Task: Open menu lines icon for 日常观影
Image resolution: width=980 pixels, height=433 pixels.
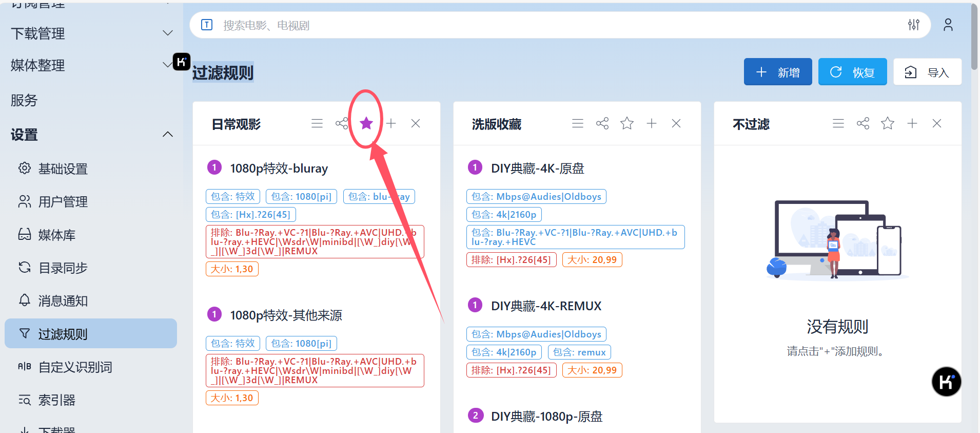Action: point(317,123)
